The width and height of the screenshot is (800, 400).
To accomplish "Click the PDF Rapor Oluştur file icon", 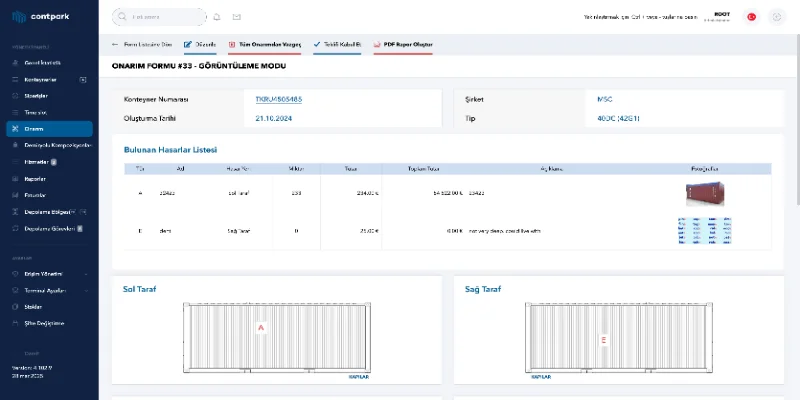I will [375, 45].
